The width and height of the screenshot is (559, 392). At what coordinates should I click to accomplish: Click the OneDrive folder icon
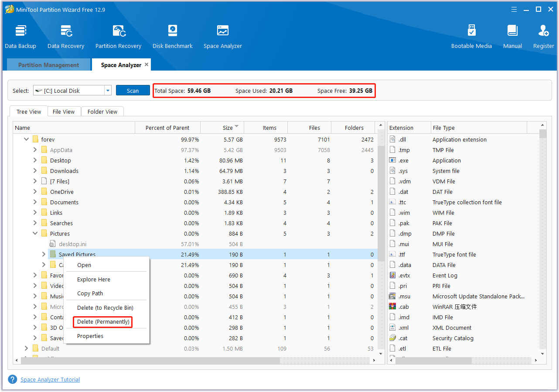[44, 192]
